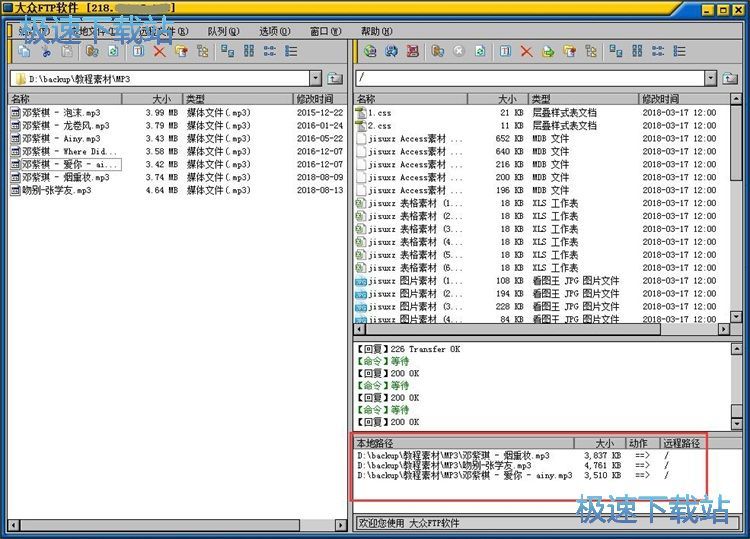The image size is (750, 539).
Task: Open the 窗口(W) menu
Action: (326, 32)
